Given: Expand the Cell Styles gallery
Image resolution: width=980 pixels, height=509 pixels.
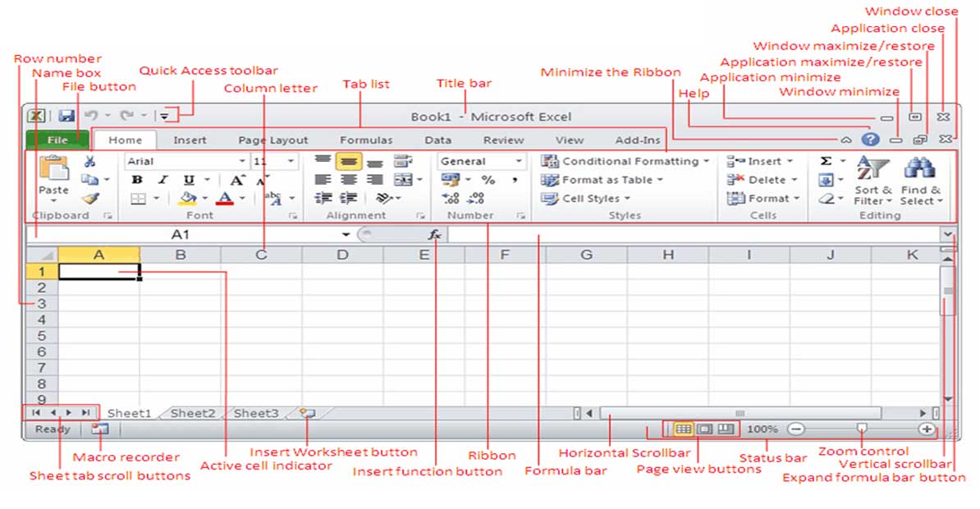Looking at the screenshot, I should pyautogui.click(x=585, y=199).
